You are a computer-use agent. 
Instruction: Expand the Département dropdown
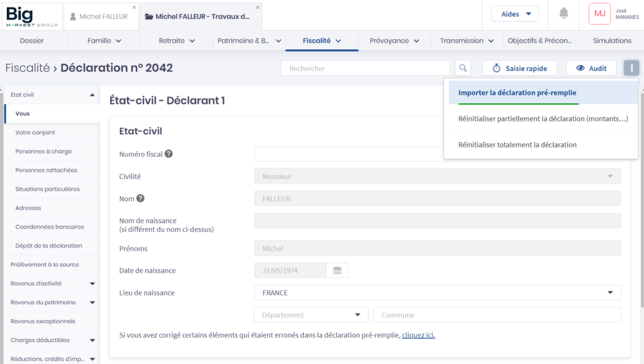click(x=311, y=315)
